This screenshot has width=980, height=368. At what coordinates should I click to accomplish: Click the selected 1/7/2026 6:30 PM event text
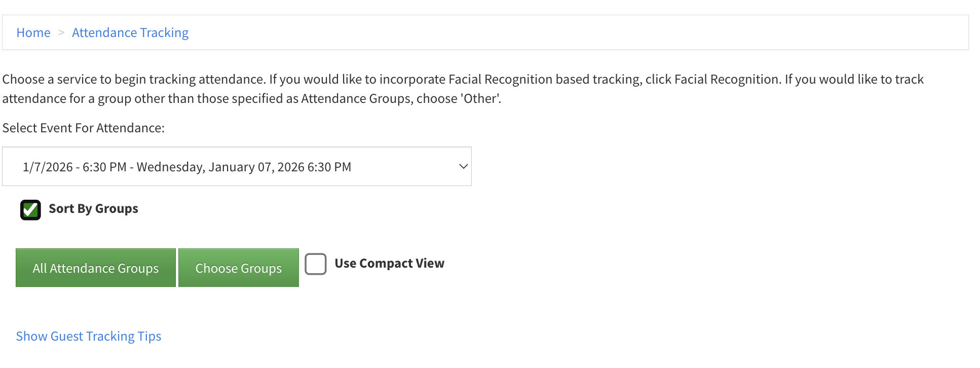pyautogui.click(x=186, y=167)
